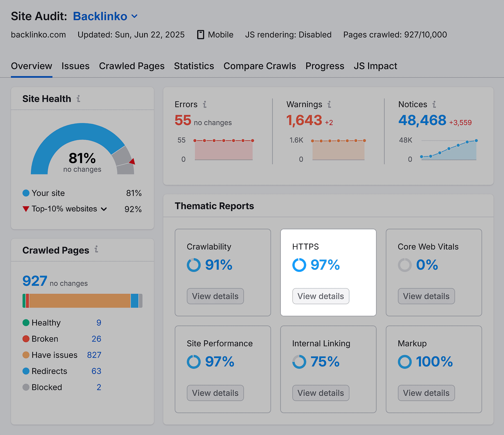This screenshot has height=435, width=504.
Task: Open the Issues tab
Action: tap(75, 66)
